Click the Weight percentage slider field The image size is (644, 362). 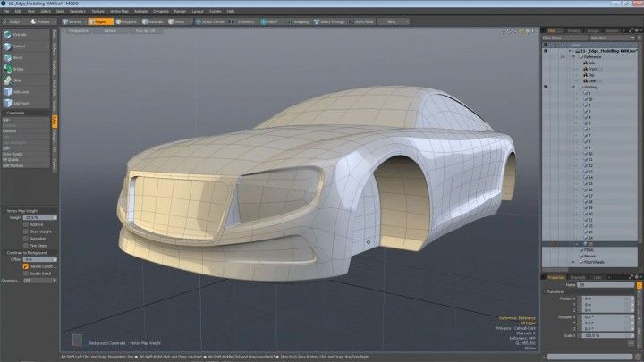35,217
